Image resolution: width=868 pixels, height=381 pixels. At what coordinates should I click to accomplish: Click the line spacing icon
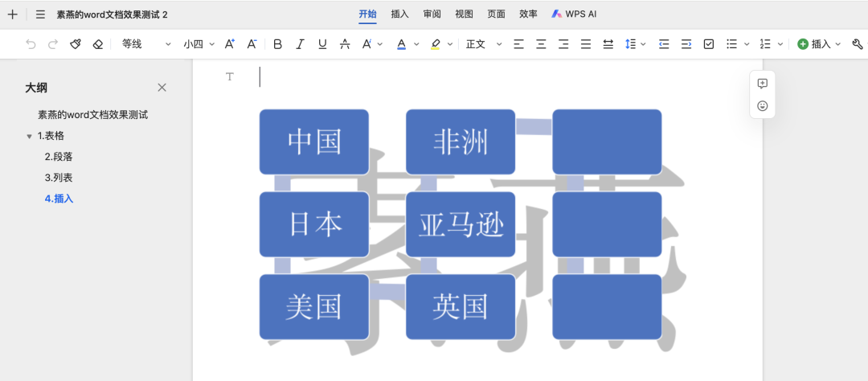tap(630, 44)
